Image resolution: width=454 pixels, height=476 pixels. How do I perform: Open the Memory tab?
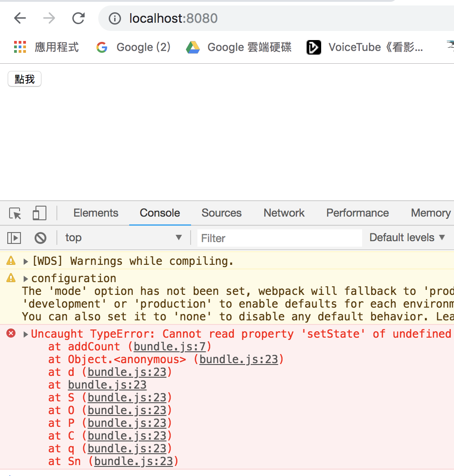click(431, 213)
